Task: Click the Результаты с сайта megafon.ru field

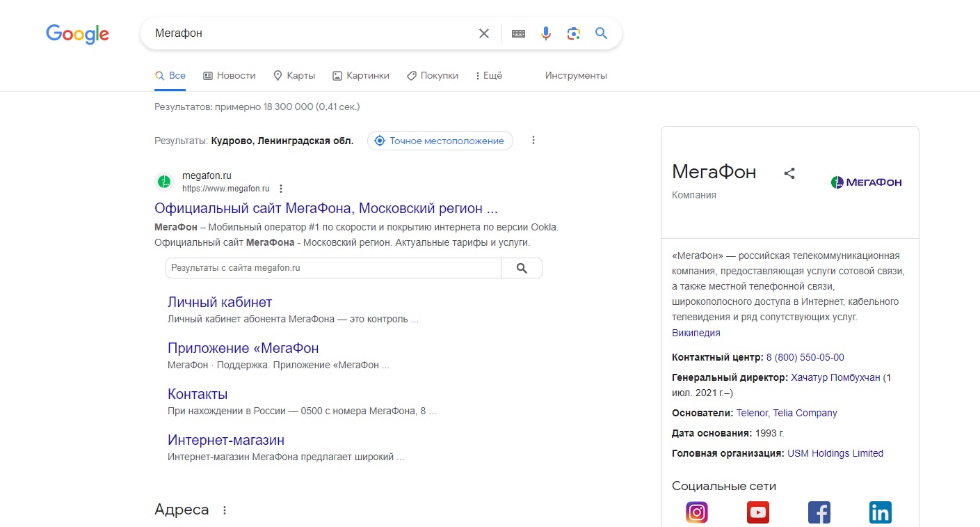Action: click(x=333, y=268)
